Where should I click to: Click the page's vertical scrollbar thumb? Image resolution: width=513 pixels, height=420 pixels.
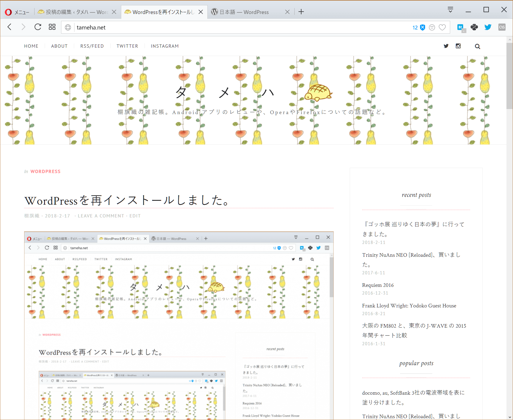pyautogui.click(x=509, y=76)
